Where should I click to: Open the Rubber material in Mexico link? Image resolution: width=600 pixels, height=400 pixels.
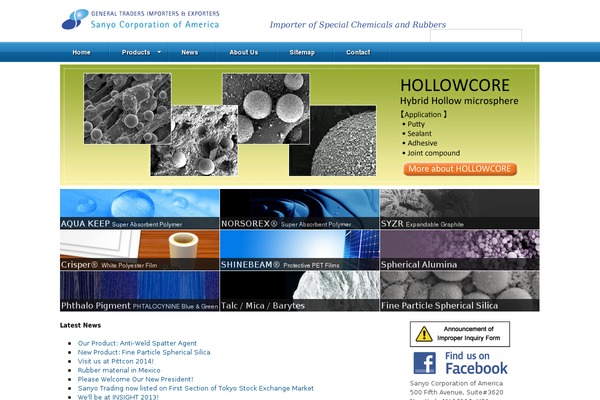119,370
